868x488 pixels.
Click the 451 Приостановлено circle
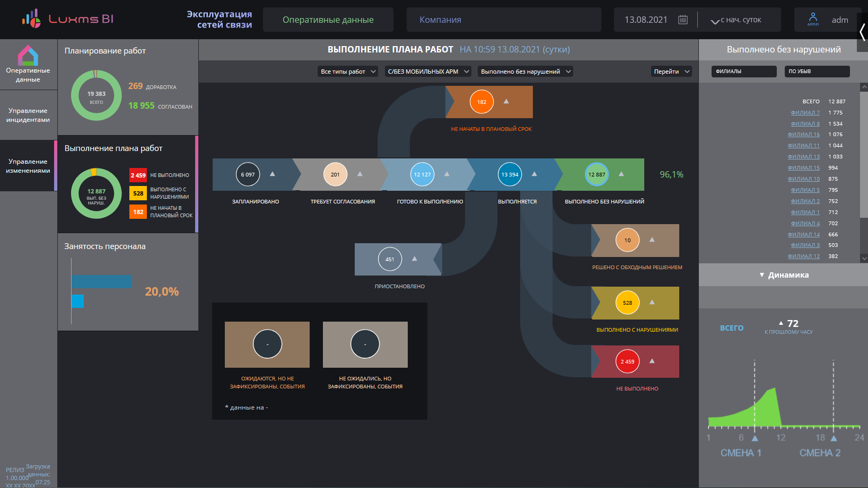click(x=390, y=259)
